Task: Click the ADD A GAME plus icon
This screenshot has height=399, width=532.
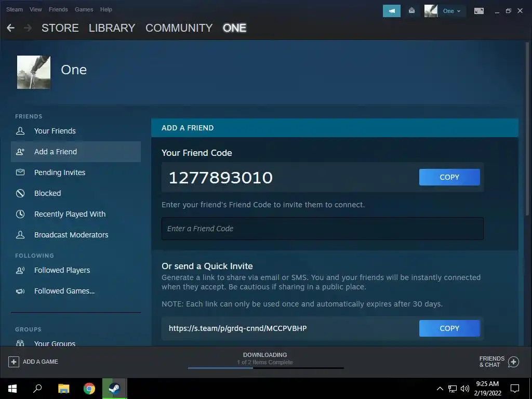Action: pos(14,362)
